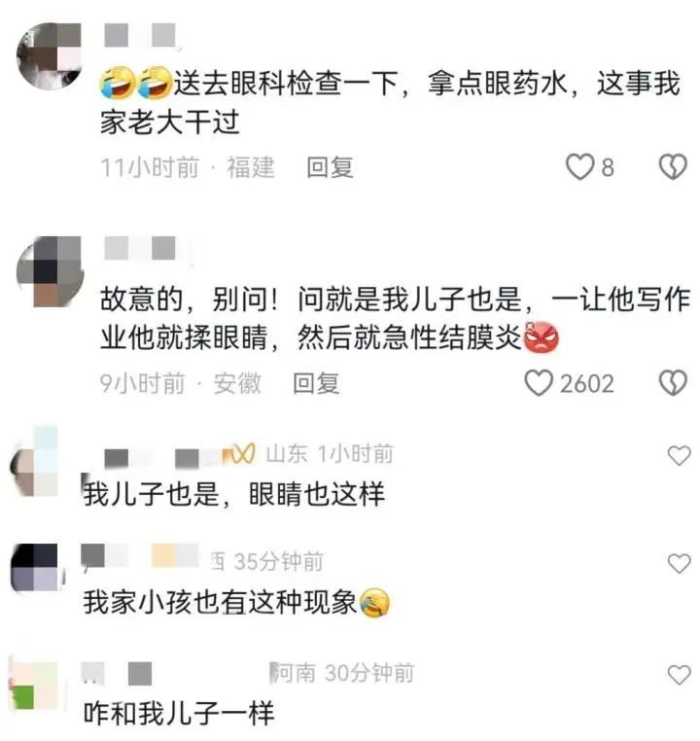Heart the 河南 30分钟前 reply
Screen dimensions: 700x741
point(680,674)
